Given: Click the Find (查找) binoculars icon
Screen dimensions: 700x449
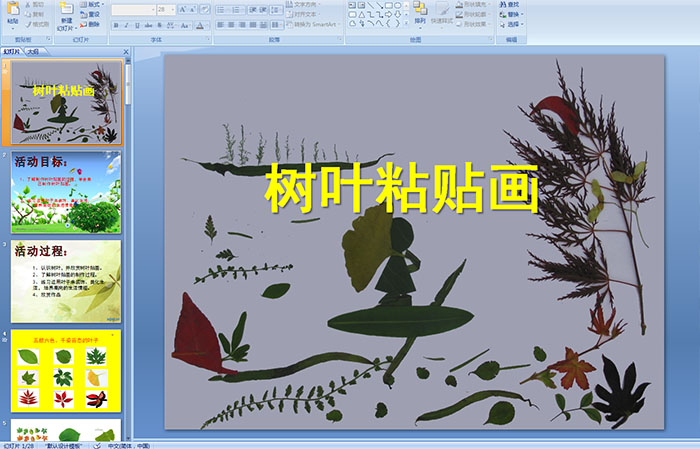Looking at the screenshot, I should (503, 4).
